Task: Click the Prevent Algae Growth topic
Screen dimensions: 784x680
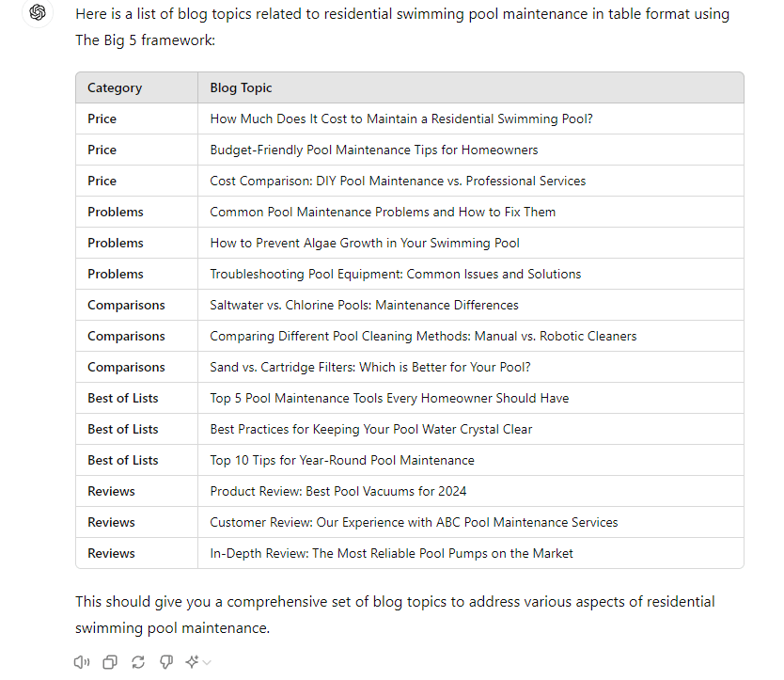Action: coord(365,243)
